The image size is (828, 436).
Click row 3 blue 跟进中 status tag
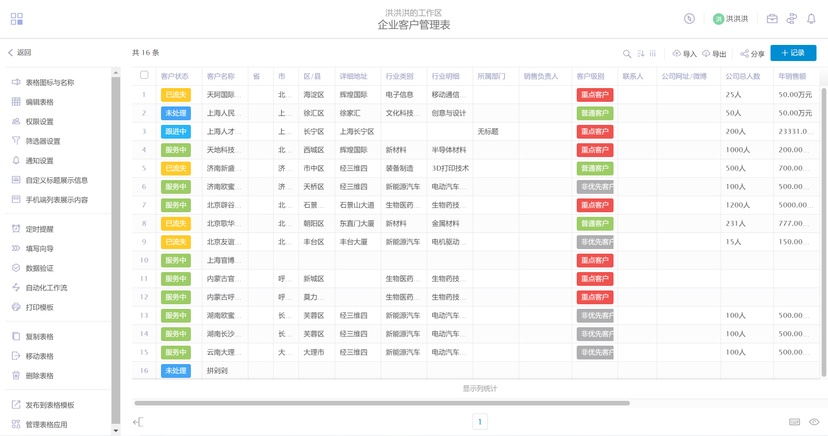(176, 132)
